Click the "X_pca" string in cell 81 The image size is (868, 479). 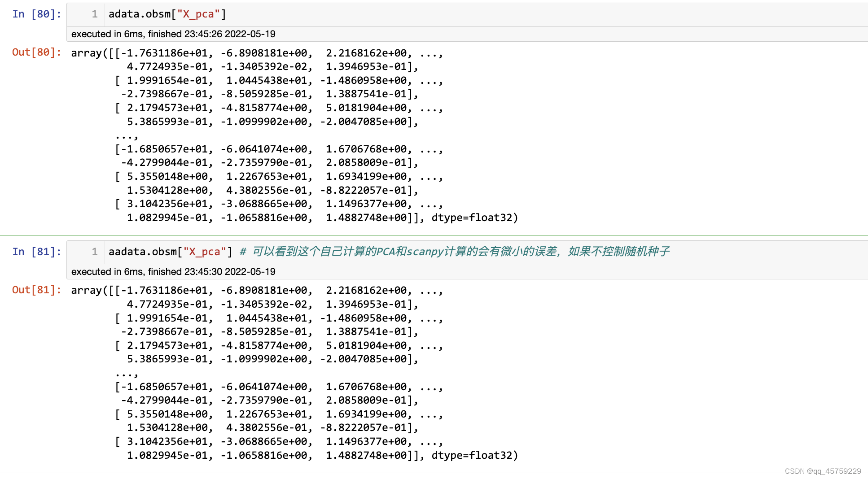[205, 252]
